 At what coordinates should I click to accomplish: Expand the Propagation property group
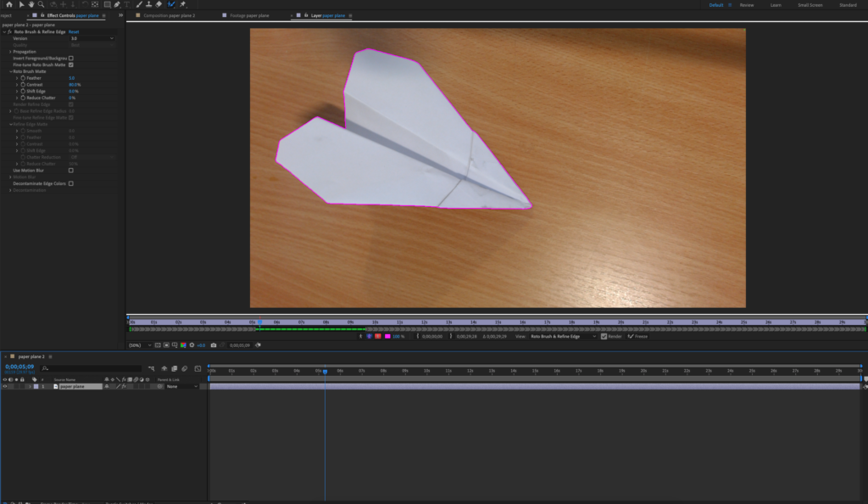10,52
